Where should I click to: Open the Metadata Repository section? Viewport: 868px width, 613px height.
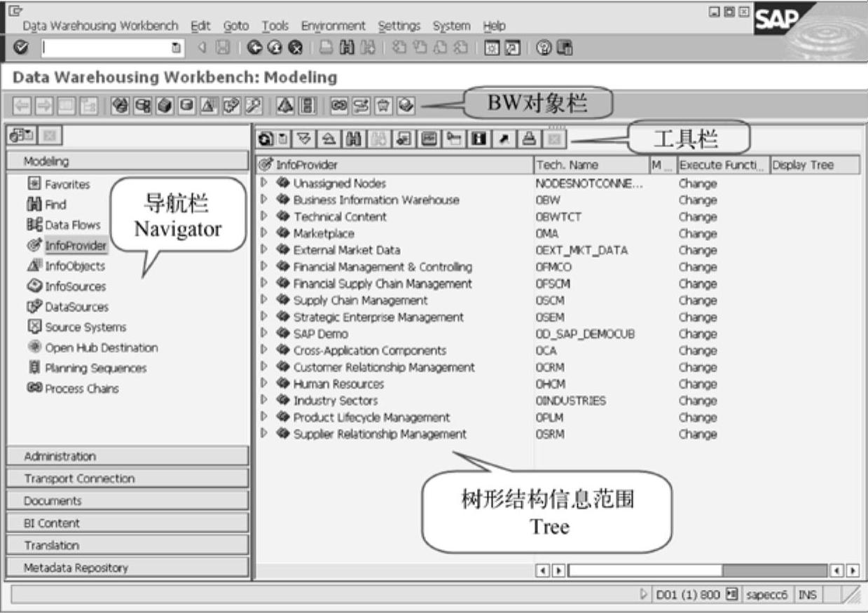click(128, 567)
